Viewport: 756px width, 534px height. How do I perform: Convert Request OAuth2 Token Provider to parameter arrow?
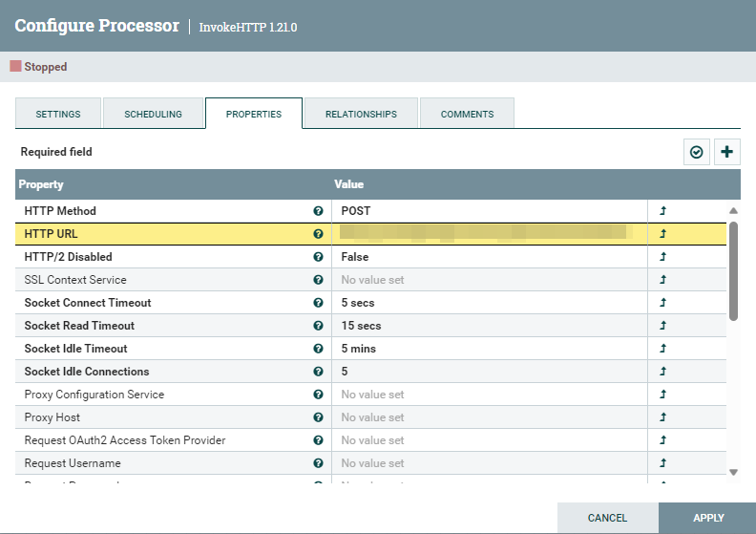663,440
